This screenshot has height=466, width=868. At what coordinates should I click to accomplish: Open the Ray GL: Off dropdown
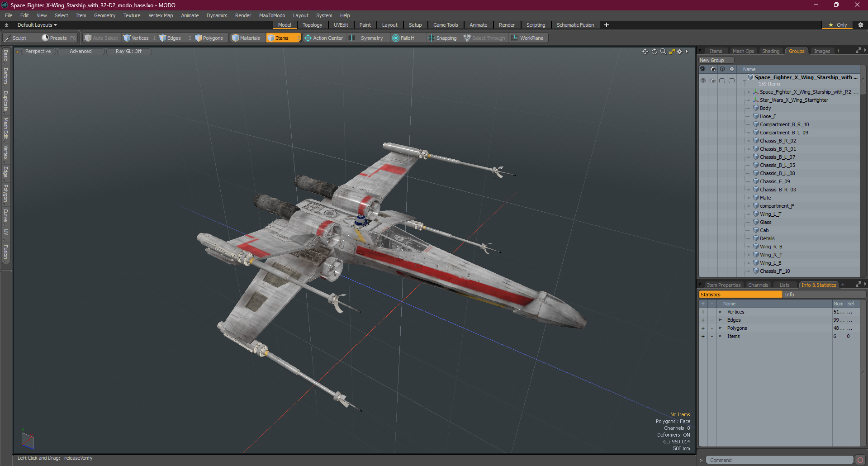(128, 52)
